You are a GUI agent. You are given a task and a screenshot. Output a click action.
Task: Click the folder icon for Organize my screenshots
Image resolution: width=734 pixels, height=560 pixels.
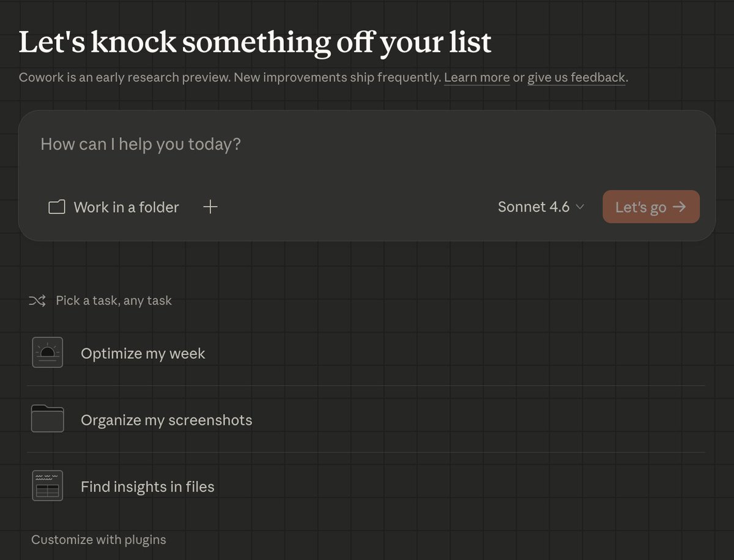(48, 419)
